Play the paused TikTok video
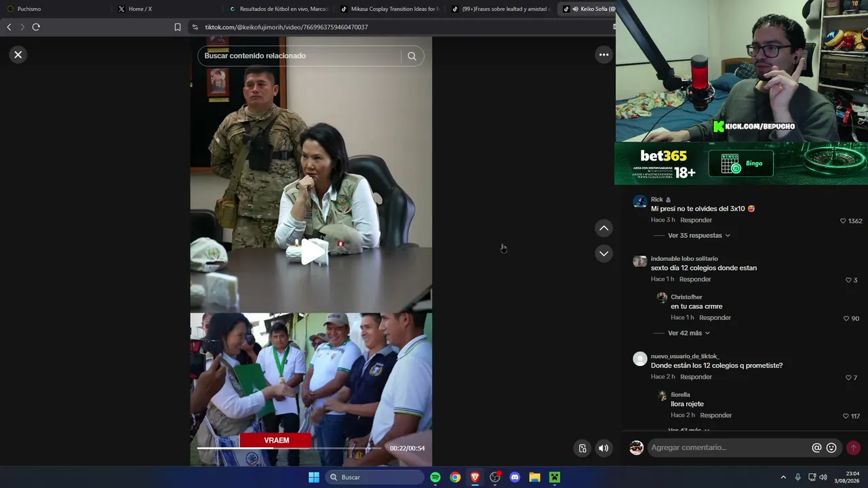 click(x=311, y=251)
